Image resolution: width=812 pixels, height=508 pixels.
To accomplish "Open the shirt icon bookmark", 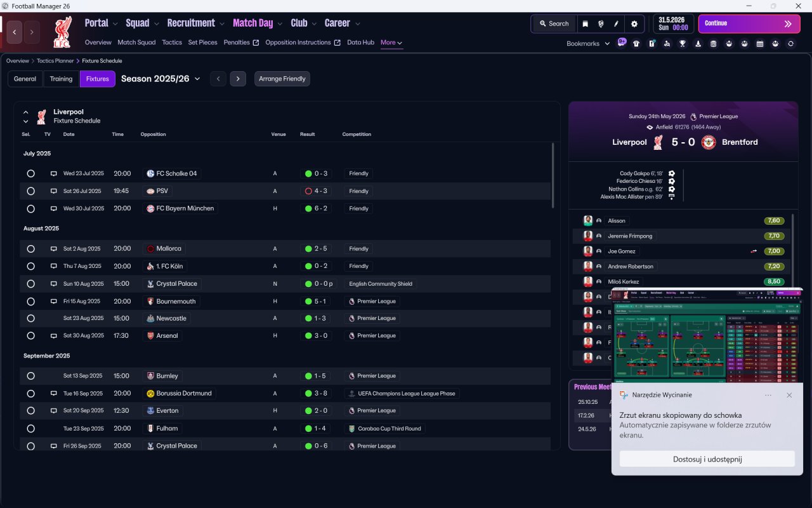I will (x=636, y=44).
